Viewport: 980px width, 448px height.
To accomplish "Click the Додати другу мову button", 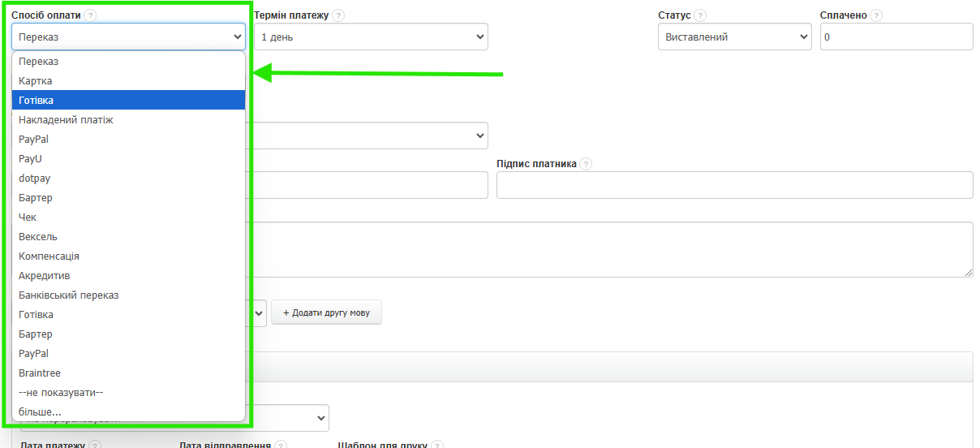I will tap(326, 313).
